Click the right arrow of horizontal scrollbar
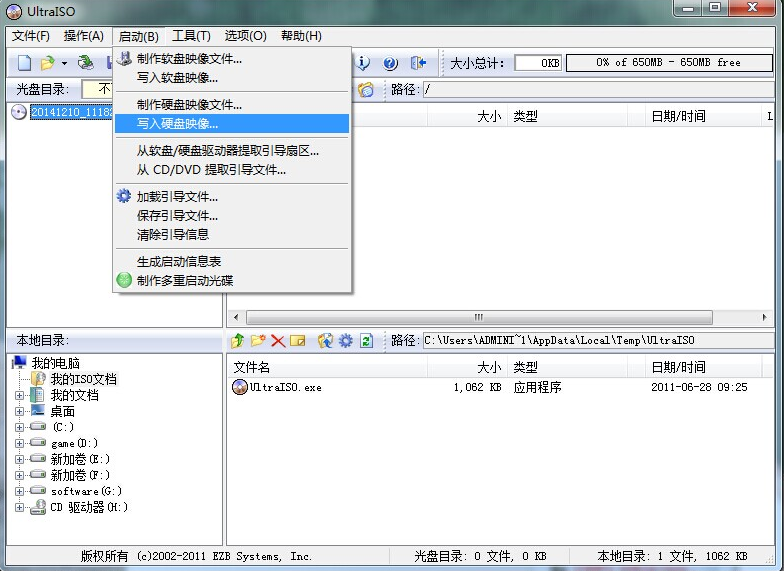 pyautogui.click(x=764, y=318)
